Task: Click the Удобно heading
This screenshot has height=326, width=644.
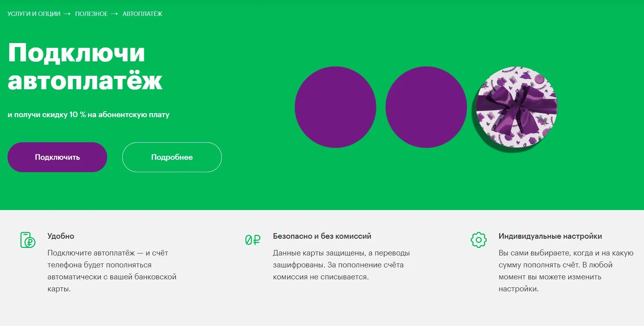Action: [x=61, y=236]
